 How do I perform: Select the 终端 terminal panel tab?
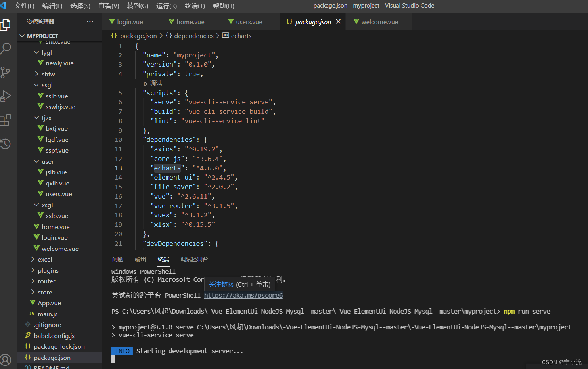163,259
